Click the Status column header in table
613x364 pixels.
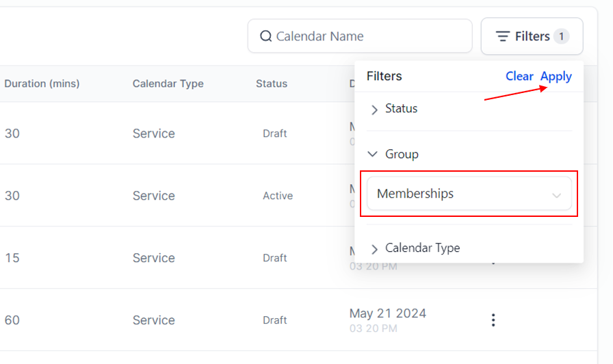[x=272, y=83]
